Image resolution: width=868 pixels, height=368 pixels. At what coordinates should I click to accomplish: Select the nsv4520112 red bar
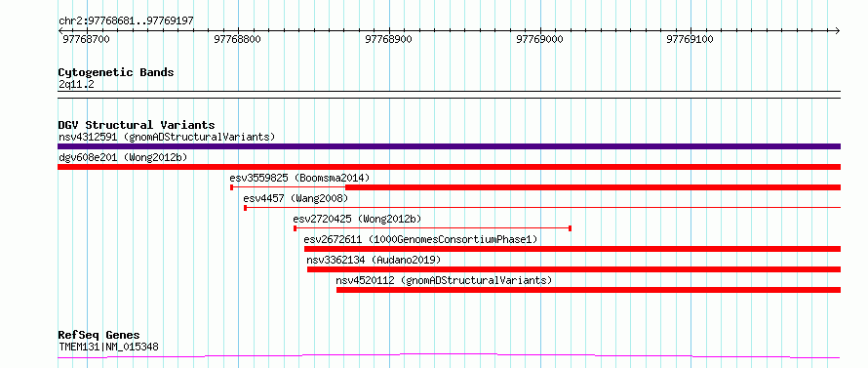coord(588,290)
